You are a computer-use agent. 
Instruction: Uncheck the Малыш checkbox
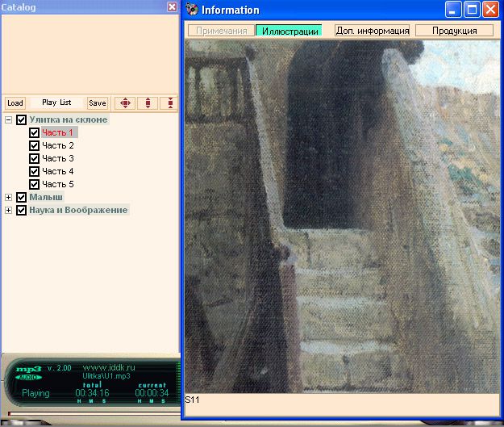click(x=22, y=197)
